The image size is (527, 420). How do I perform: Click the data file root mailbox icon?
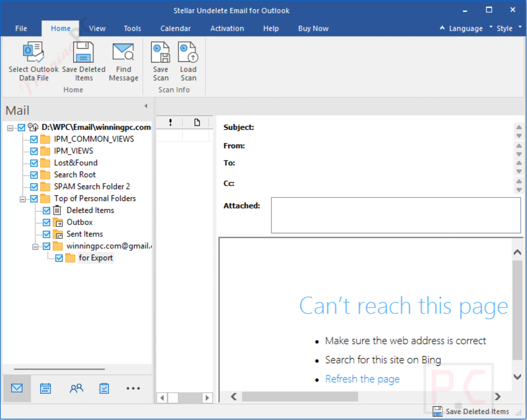(x=33, y=127)
